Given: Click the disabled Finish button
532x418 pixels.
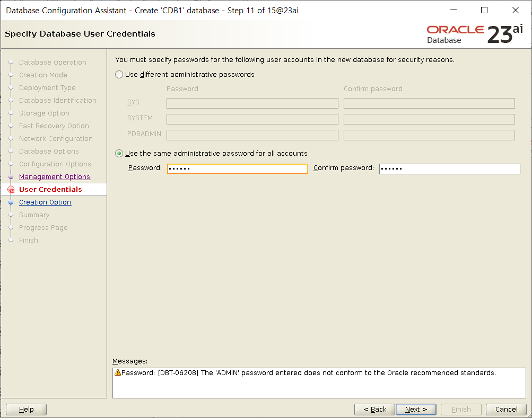Looking at the screenshot, I should coord(461,410).
